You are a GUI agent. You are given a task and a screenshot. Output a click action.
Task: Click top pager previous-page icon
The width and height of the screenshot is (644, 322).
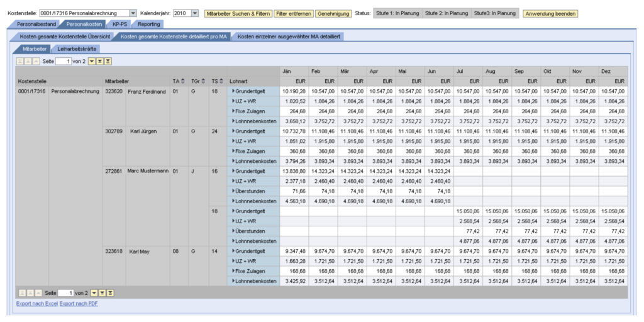click(28, 61)
